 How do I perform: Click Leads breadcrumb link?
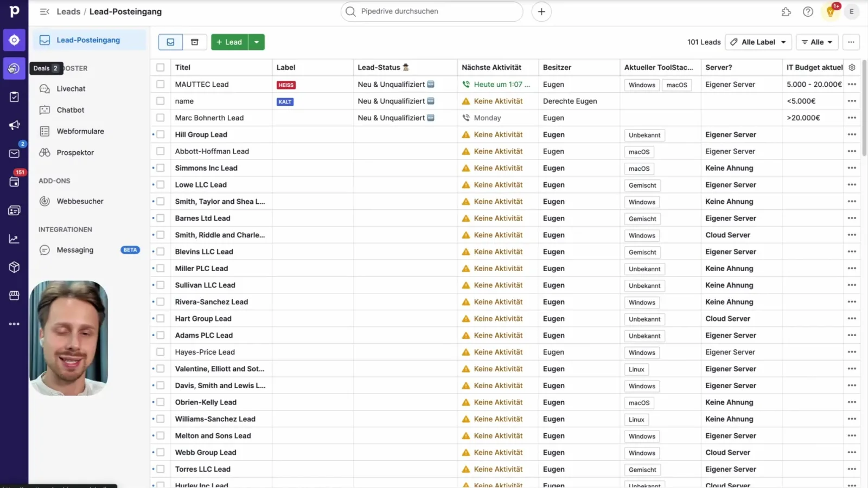click(68, 11)
